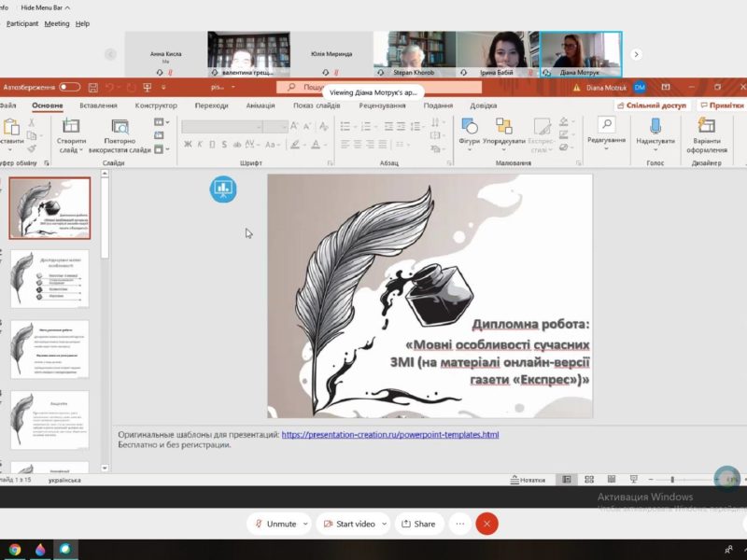747x560 pixels.
Task: Click the Фігури shapes icon
Action: coord(469,127)
